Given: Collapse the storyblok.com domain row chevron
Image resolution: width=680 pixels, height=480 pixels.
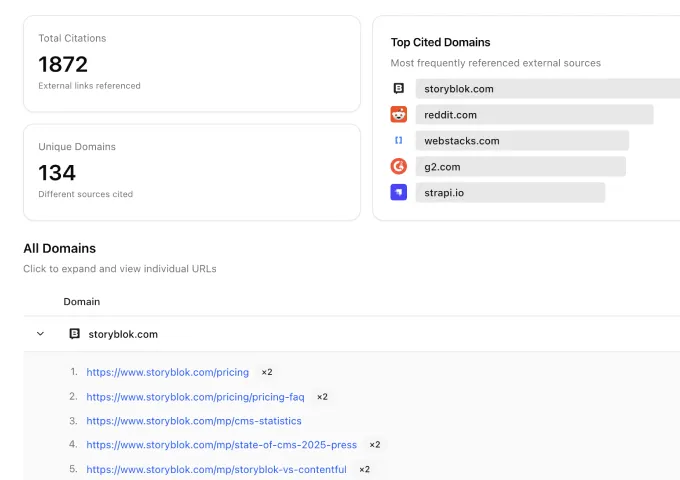Looking at the screenshot, I should (x=40, y=334).
